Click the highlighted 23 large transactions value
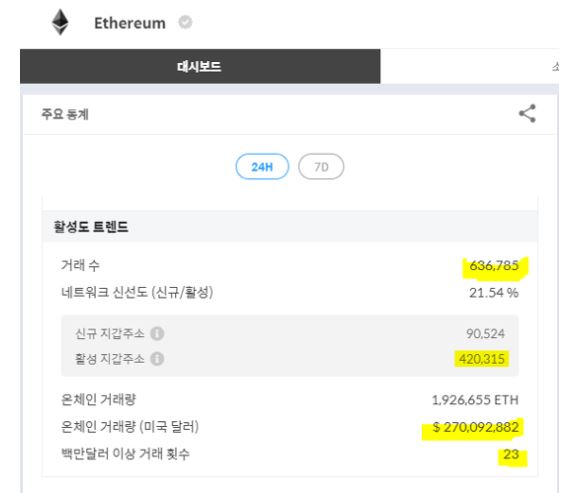The height and width of the screenshot is (493, 579). point(511,454)
